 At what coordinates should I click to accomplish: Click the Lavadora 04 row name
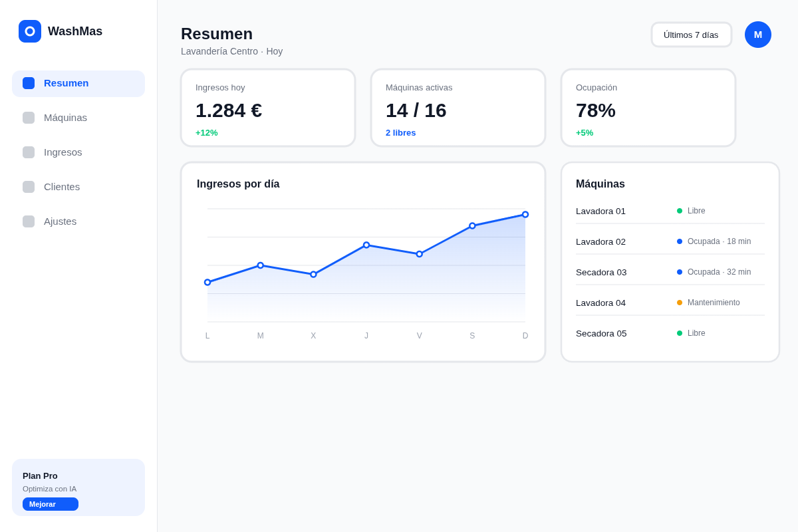pyautogui.click(x=600, y=303)
